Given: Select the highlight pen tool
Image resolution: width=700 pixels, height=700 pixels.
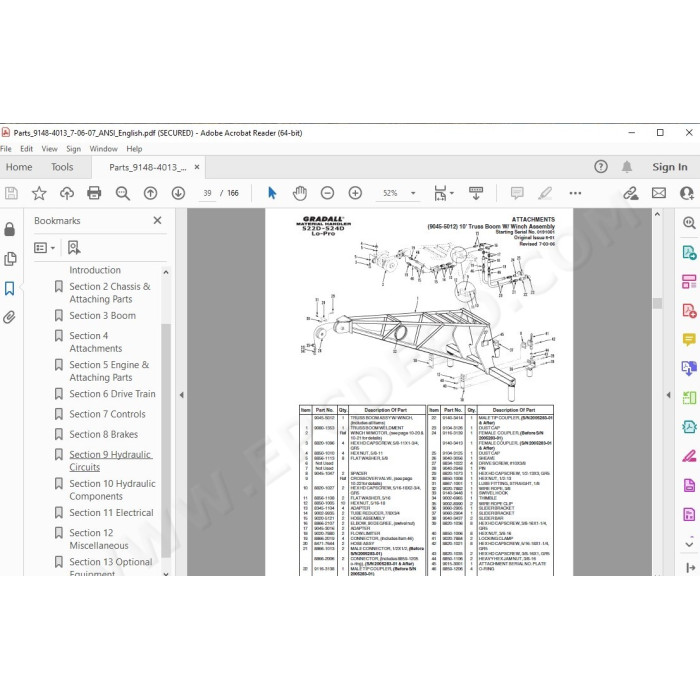Looking at the screenshot, I should pos(545,193).
